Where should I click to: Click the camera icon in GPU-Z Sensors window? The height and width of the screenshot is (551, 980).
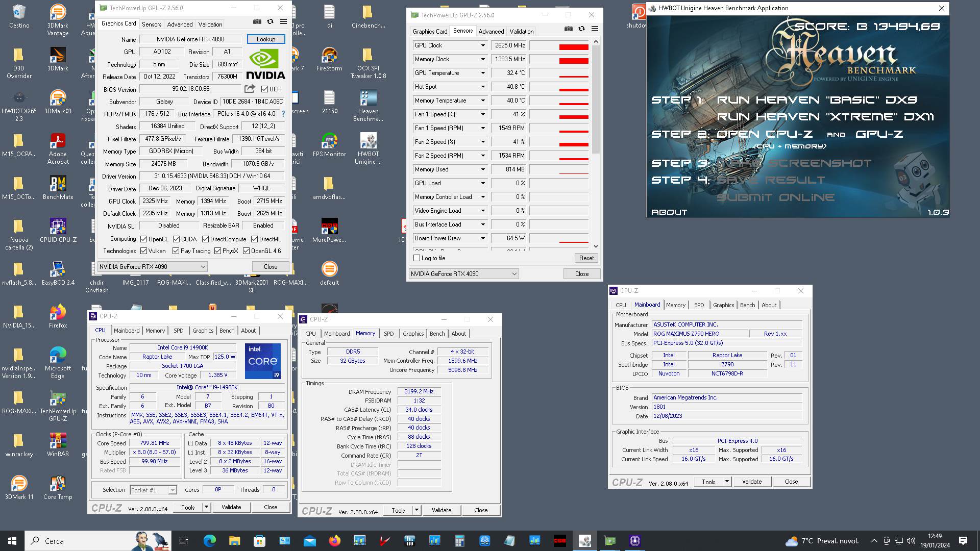[569, 29]
